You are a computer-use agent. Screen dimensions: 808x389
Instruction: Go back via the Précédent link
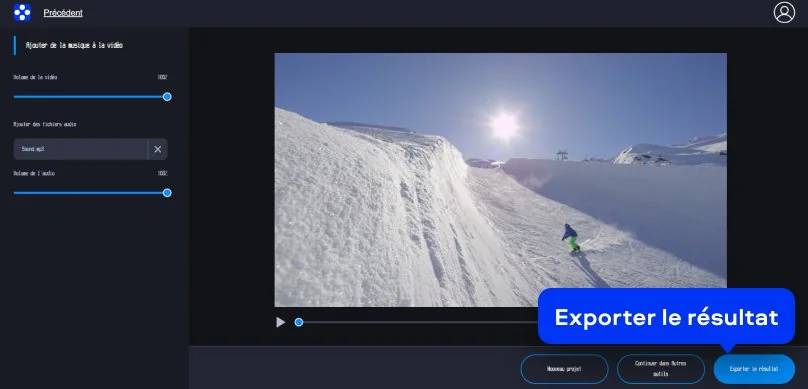pos(63,13)
